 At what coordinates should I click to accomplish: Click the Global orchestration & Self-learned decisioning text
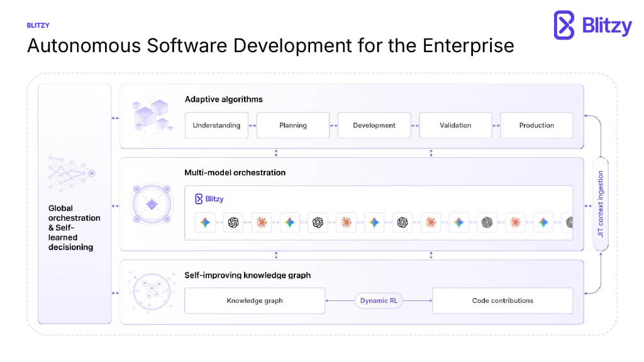(x=74, y=228)
